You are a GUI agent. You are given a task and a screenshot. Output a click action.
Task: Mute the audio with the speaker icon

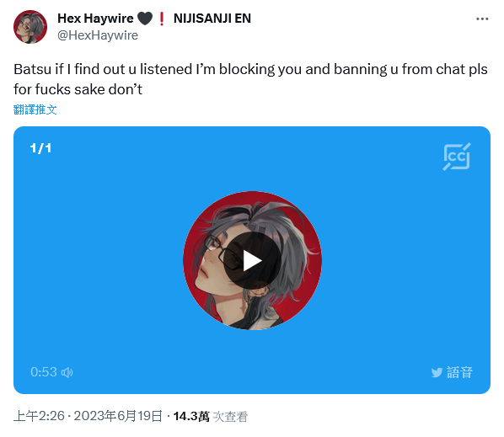click(67, 372)
